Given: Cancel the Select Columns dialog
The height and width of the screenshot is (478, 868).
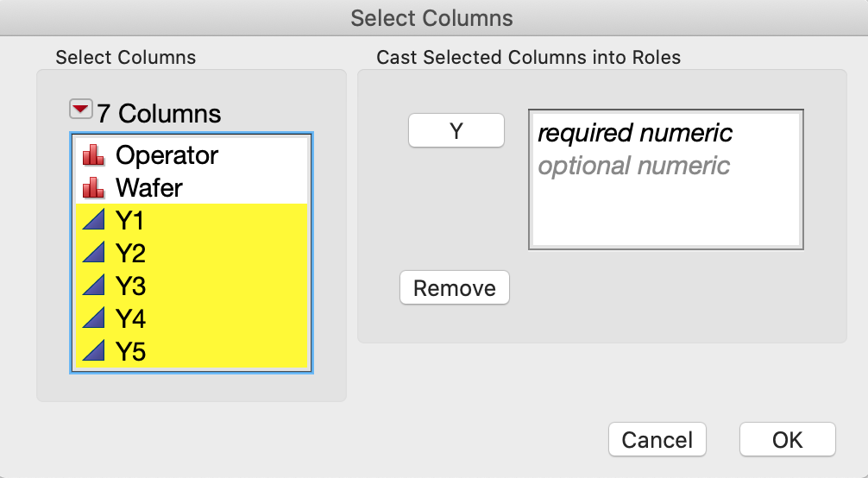Looking at the screenshot, I should pos(657,439).
